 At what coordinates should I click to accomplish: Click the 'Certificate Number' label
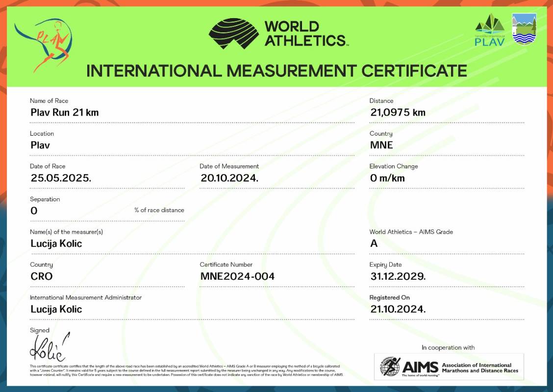[x=226, y=265]
